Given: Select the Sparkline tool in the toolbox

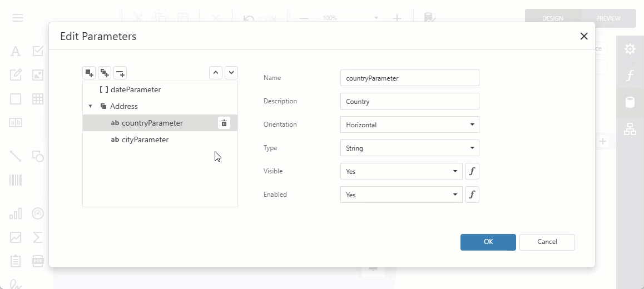Looking at the screenshot, I should (16, 237).
